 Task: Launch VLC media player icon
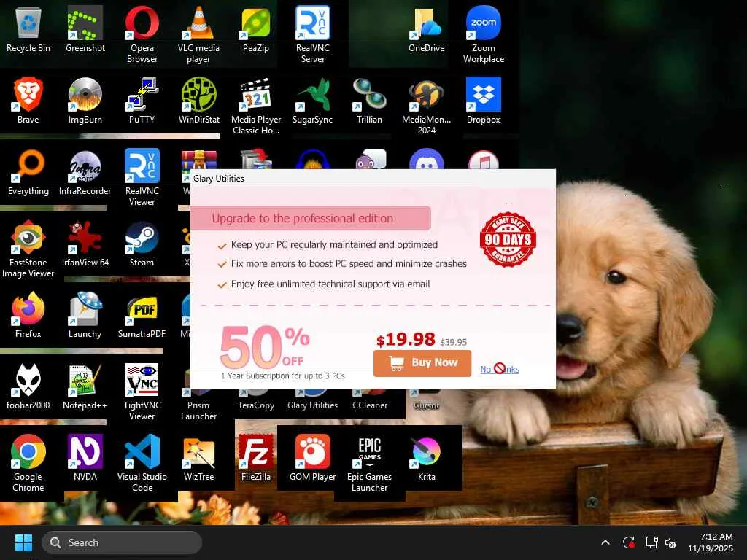pos(198,34)
